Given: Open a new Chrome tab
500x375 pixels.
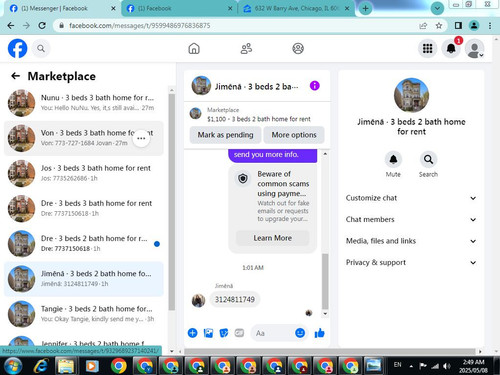Looking at the screenshot, I should pos(365,8).
